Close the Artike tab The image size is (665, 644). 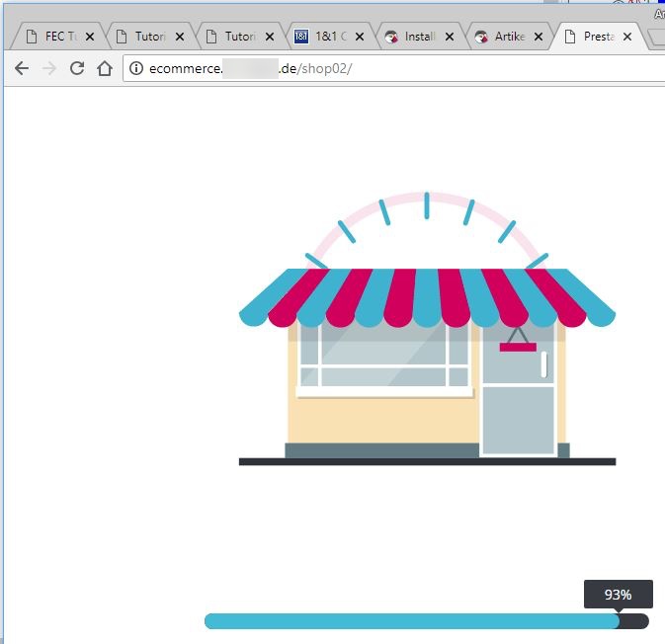coord(539,37)
